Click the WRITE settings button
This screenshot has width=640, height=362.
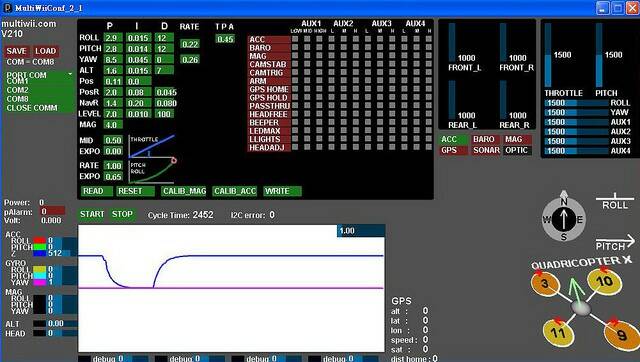[x=282, y=191]
